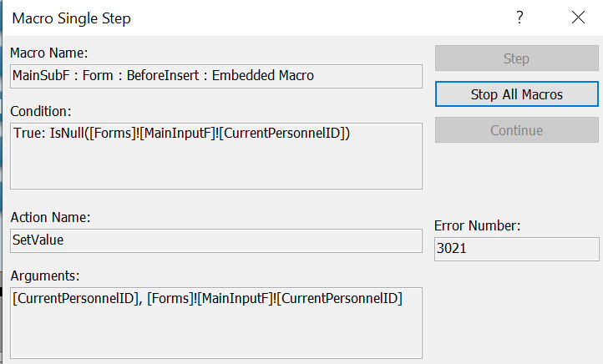Click the Arguments text starting with [CurrentPersonnelID]

click(x=207, y=299)
